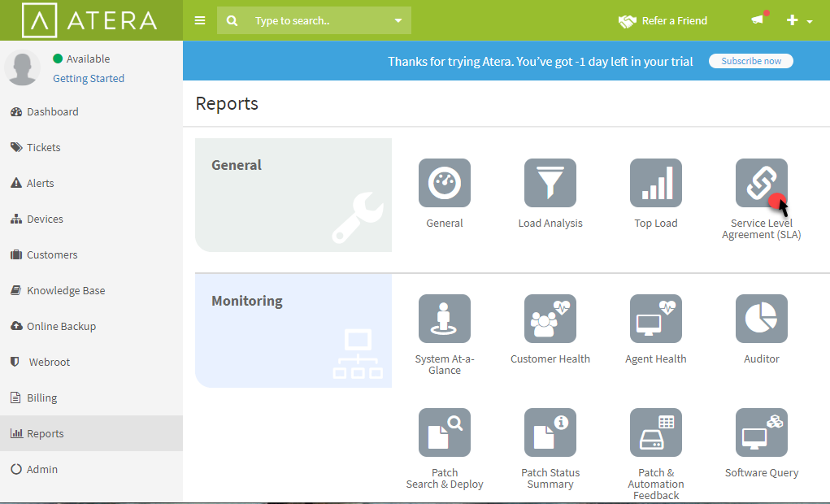Open Devices in the sidebar

click(91, 219)
